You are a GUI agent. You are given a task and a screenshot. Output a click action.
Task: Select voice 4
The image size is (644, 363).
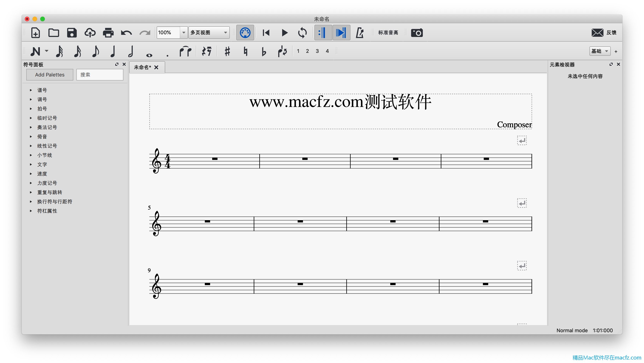pos(327,51)
